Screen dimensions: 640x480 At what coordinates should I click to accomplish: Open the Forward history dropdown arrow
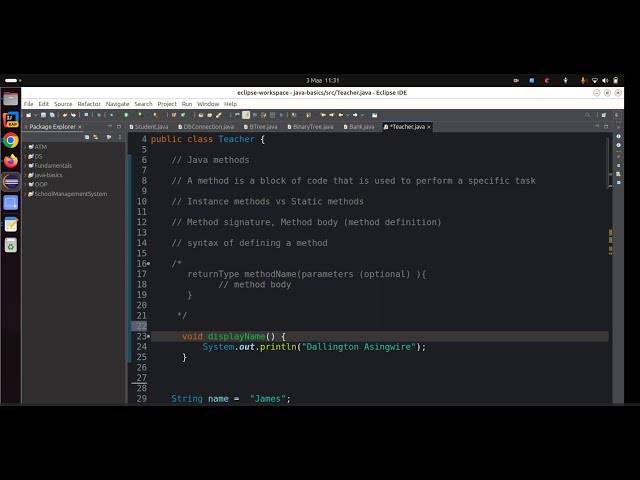click(x=362, y=115)
